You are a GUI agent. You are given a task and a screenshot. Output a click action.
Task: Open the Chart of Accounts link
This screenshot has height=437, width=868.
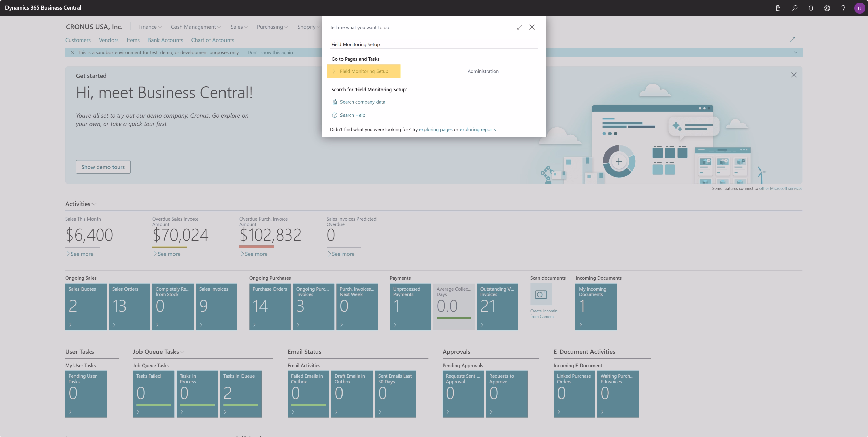click(213, 40)
